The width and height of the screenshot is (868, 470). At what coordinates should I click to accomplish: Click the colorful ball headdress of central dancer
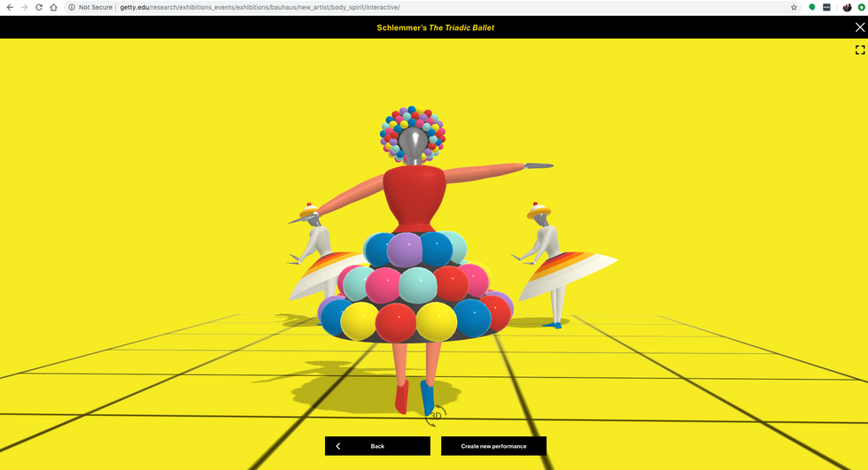pos(413,135)
